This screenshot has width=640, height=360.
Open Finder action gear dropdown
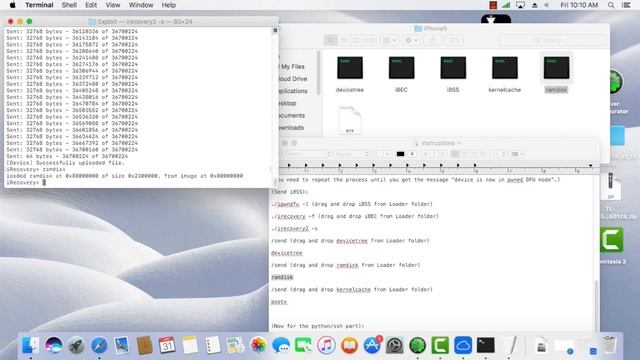411,40
